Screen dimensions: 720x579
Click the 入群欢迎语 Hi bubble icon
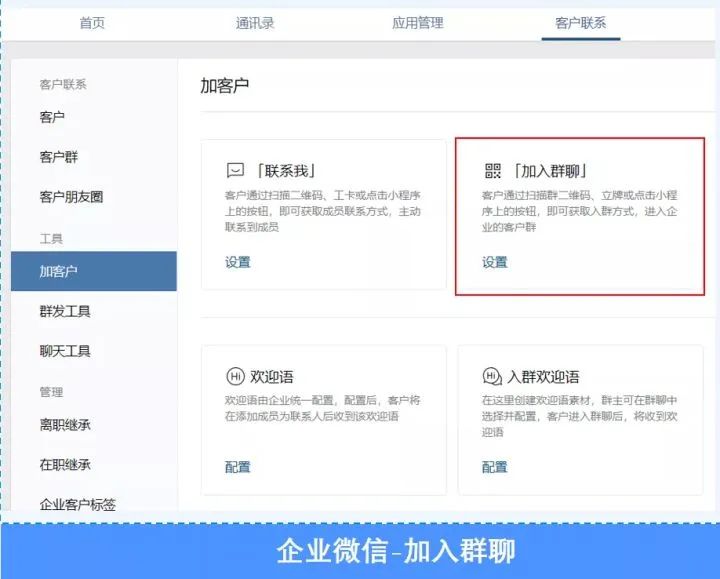492,377
